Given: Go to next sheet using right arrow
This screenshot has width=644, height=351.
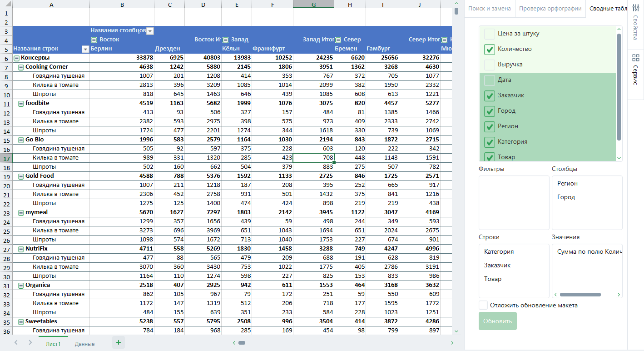Looking at the screenshot, I should 30,343.
